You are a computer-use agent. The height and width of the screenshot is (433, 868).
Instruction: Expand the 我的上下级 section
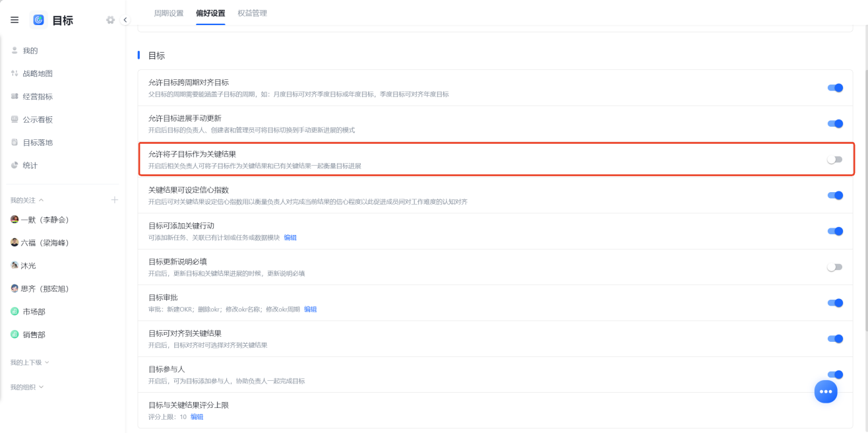tap(30, 362)
